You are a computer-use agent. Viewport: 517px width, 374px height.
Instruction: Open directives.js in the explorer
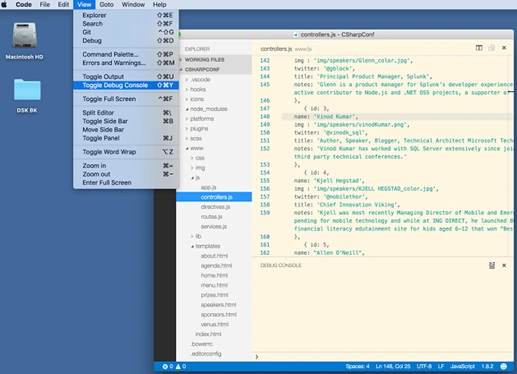214,207
